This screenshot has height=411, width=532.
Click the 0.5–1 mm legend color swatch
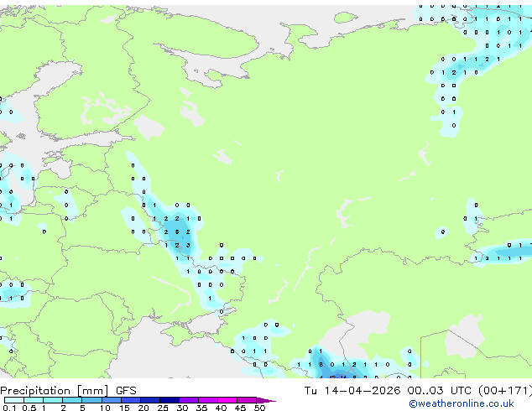34,400
